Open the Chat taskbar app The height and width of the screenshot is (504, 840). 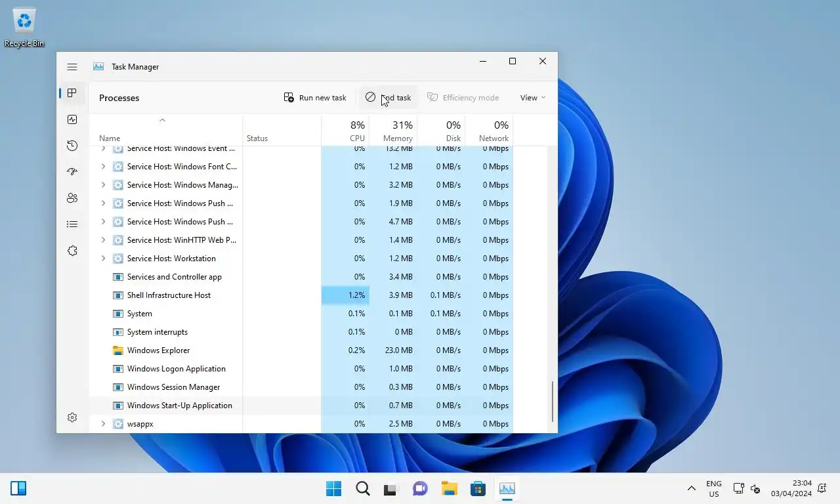click(420, 489)
